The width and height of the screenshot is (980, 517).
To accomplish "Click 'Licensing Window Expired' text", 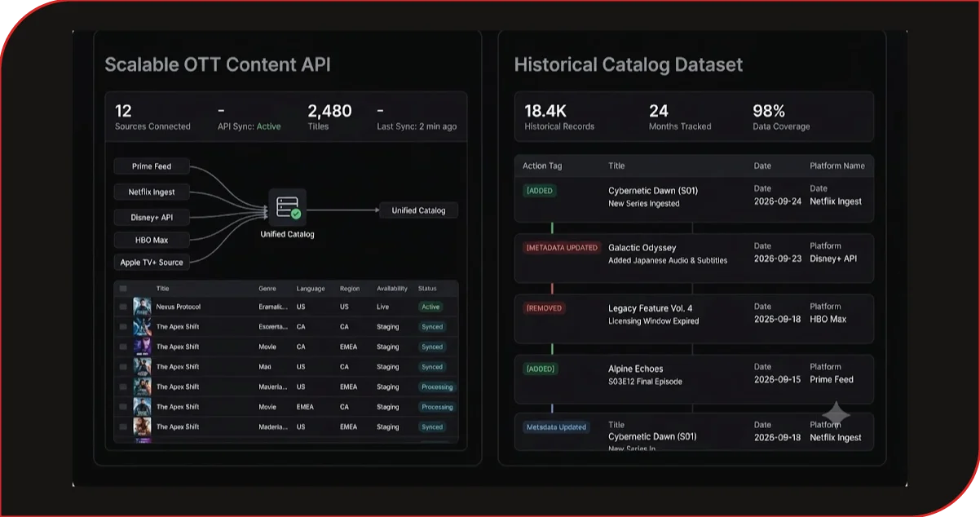I will (654, 321).
